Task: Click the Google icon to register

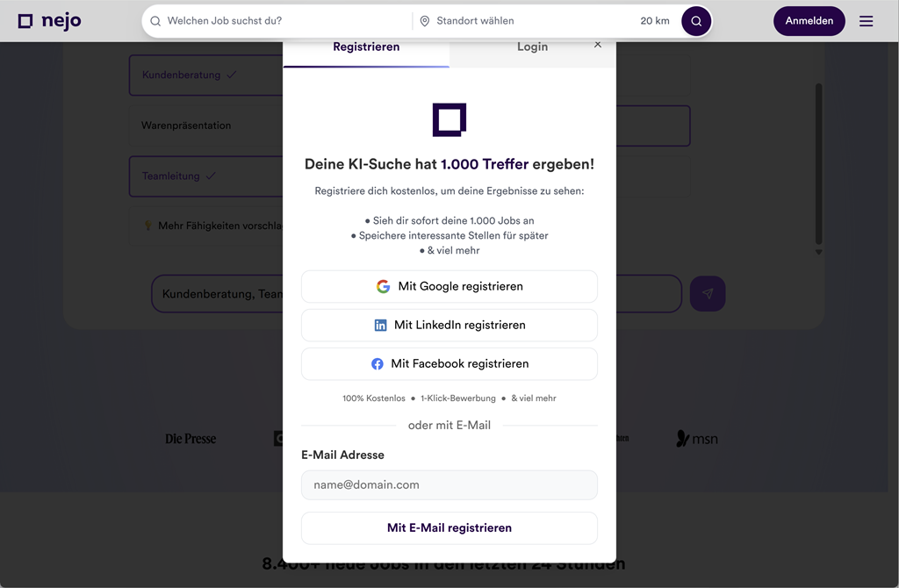Action: pyautogui.click(x=384, y=286)
